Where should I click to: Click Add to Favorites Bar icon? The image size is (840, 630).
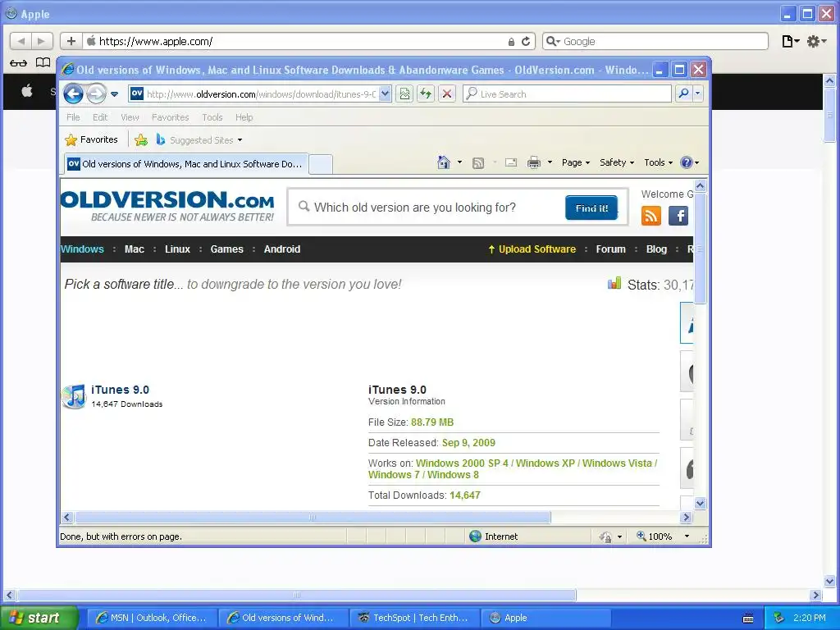(141, 139)
